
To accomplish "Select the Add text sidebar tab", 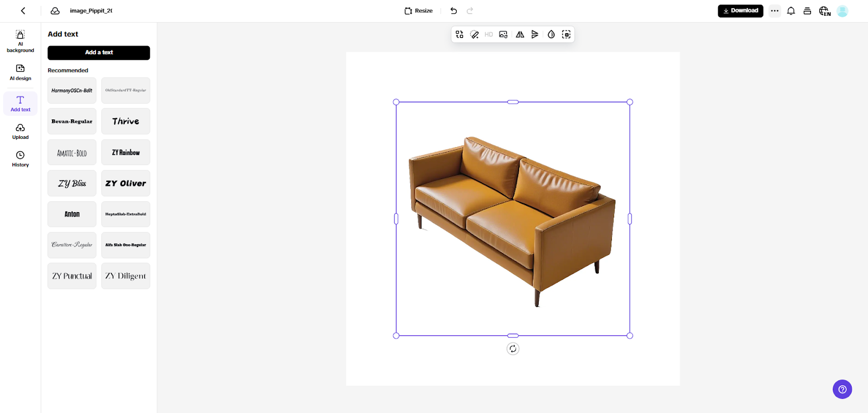I will 21,103.
